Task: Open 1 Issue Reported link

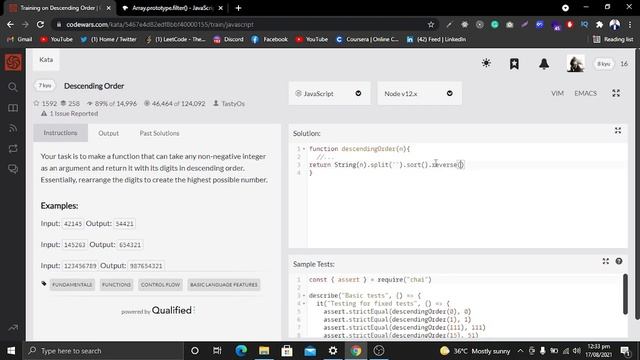Action: click(x=70, y=113)
